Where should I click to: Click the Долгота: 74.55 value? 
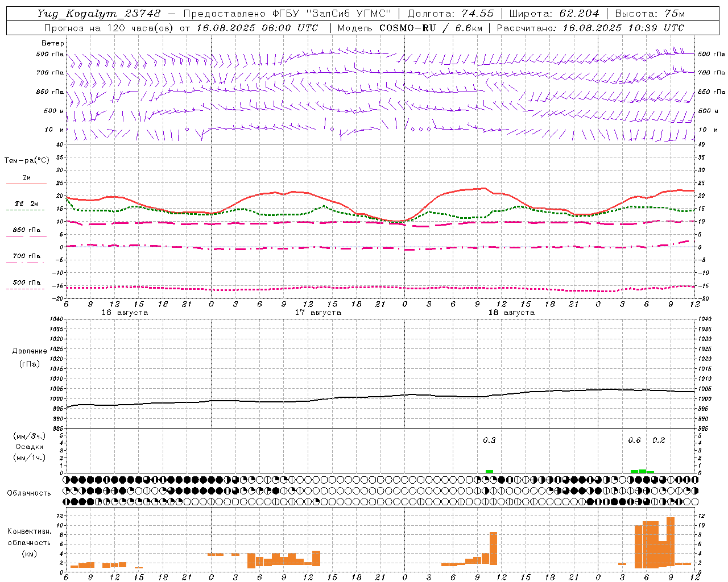[x=450, y=14]
